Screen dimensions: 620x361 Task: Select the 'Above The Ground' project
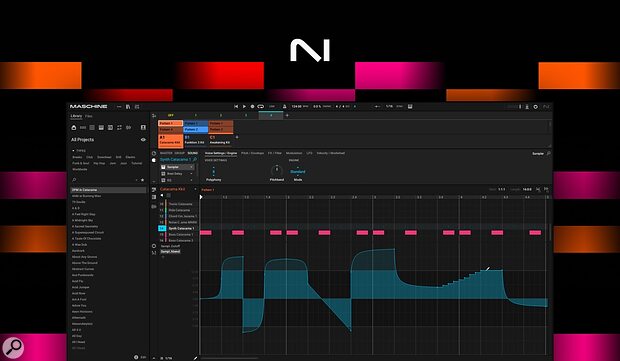tap(84, 263)
